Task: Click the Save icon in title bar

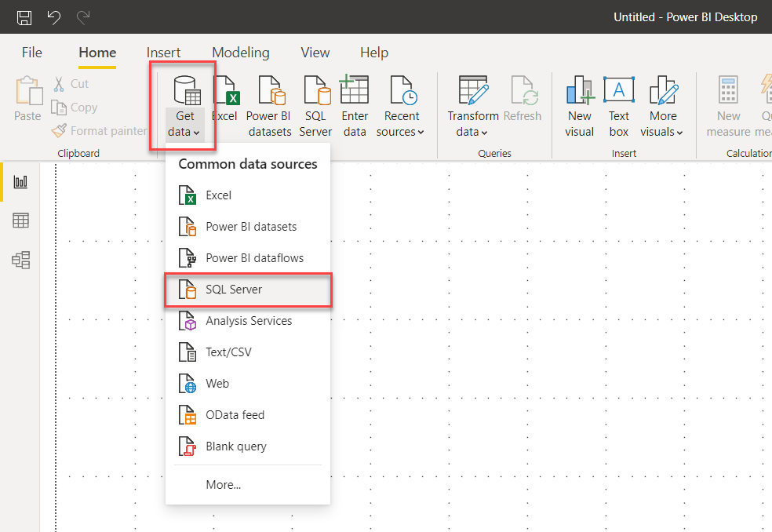Action: [x=24, y=17]
